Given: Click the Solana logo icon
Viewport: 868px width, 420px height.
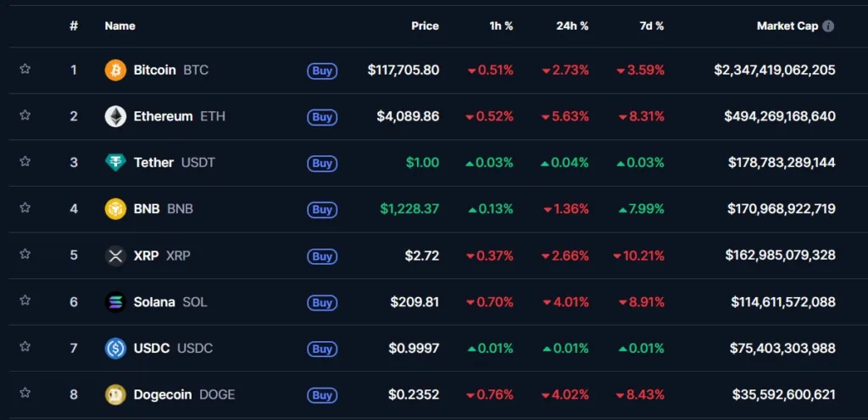Looking at the screenshot, I should [x=115, y=302].
